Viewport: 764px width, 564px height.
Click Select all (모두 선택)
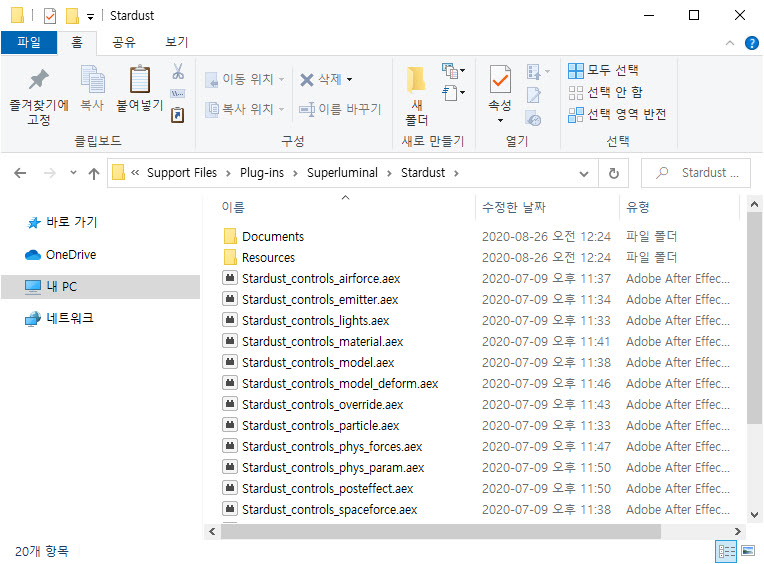pyautogui.click(x=603, y=70)
